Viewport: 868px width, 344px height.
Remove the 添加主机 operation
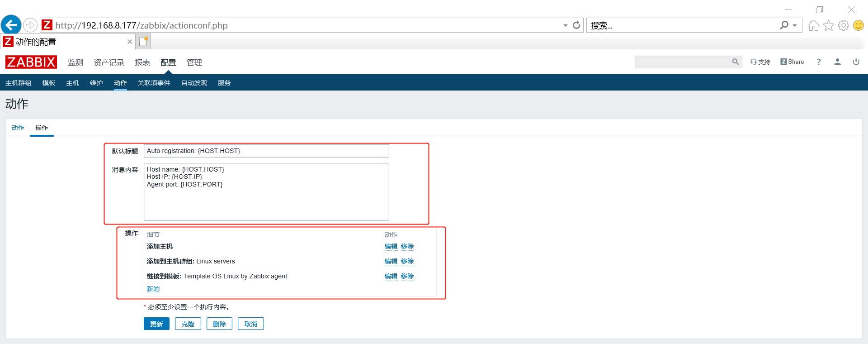pyautogui.click(x=407, y=246)
